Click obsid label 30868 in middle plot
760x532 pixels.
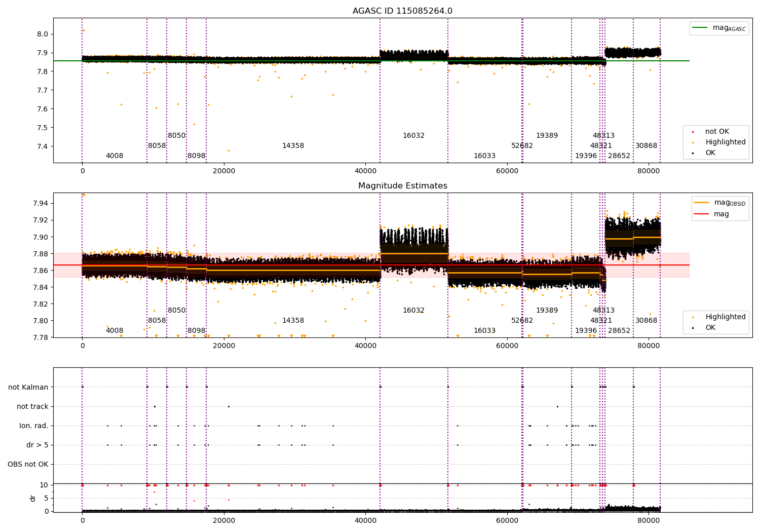coord(647,321)
